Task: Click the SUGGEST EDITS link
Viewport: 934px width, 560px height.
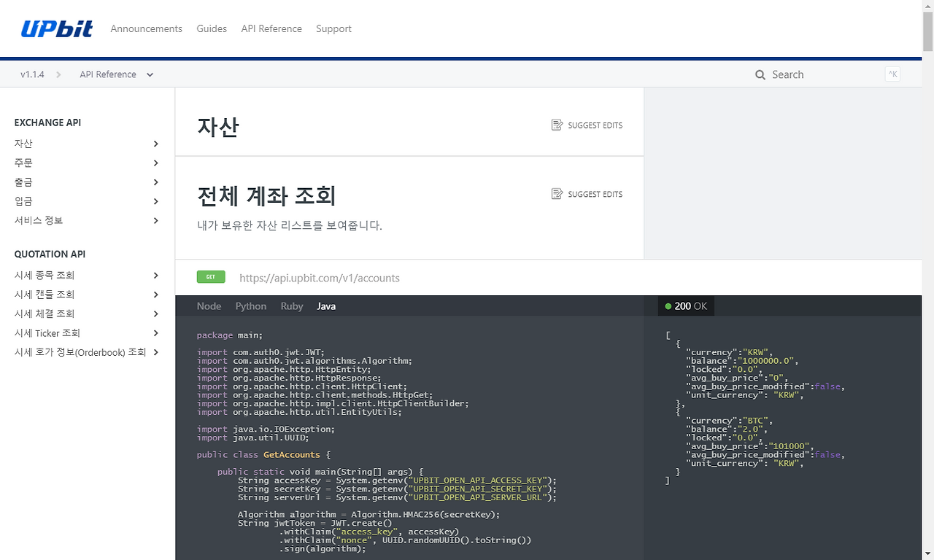Action: (595, 125)
